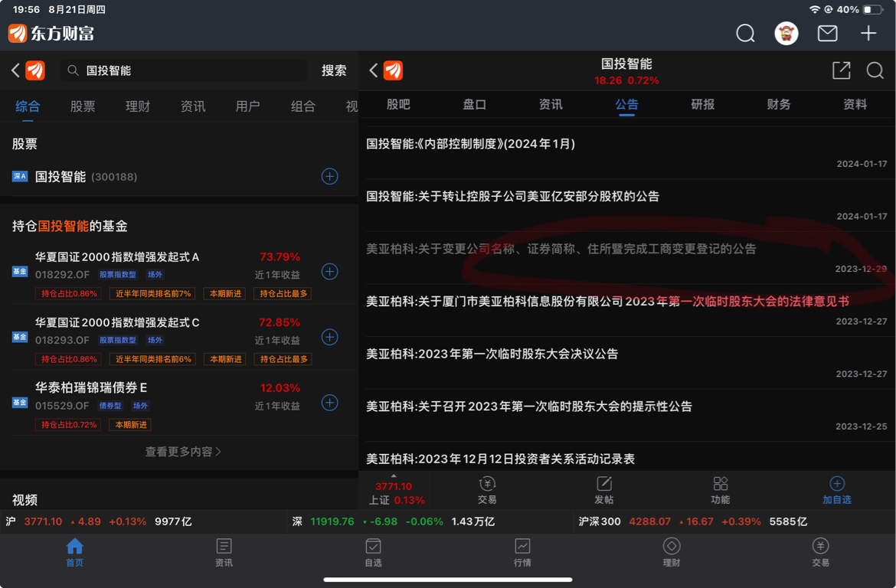Viewport: 896px width, 588px height.
Task: Open announcement 关于变更公司名称、证券简称
Action: 627,258
